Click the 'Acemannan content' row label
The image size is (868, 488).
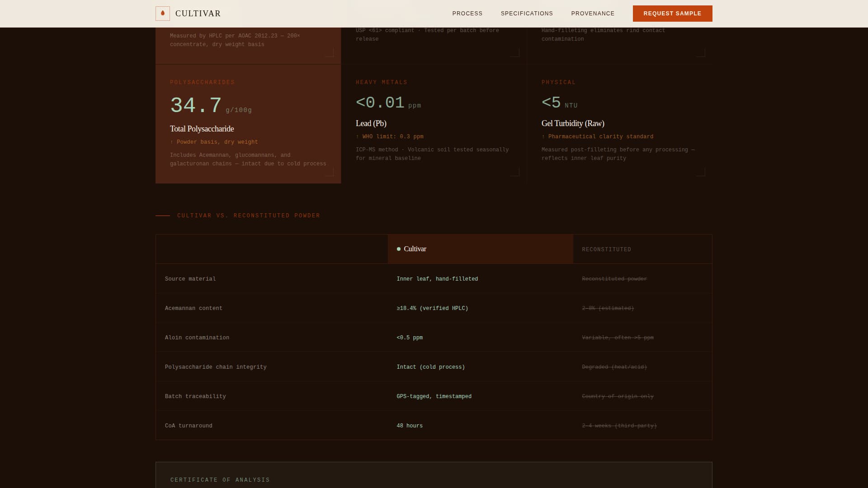[x=193, y=308]
